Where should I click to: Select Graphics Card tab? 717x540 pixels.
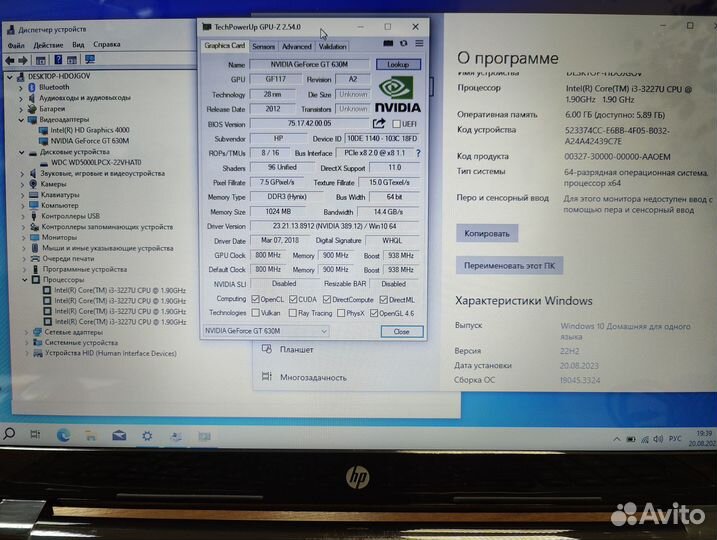tap(225, 45)
